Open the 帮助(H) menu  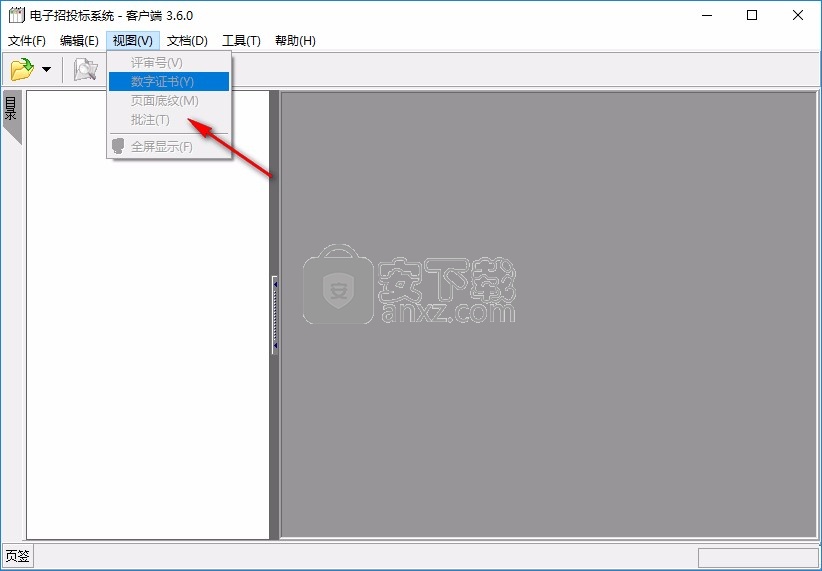tap(295, 41)
